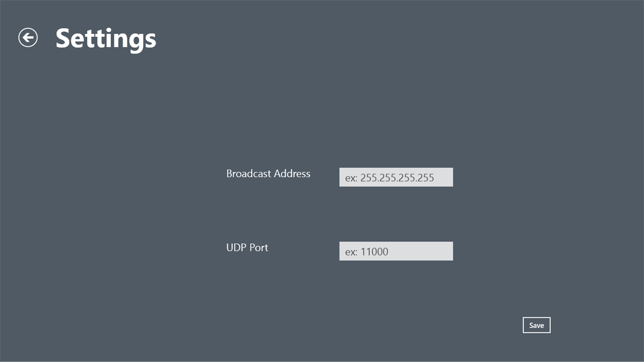The image size is (644, 362).
Task: Place cursor in the port number box
Action: coord(396,251)
